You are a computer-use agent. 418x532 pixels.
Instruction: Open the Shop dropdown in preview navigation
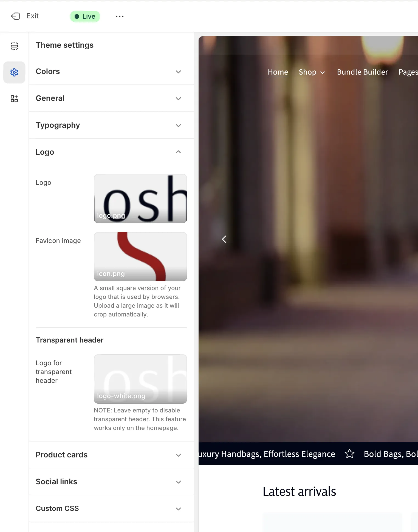pyautogui.click(x=312, y=72)
